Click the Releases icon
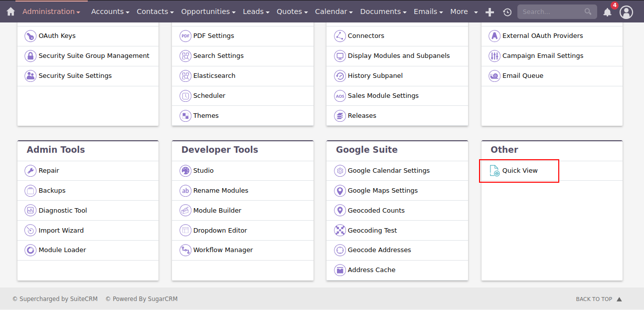Viewport: 644px width, 310px height. [340, 116]
